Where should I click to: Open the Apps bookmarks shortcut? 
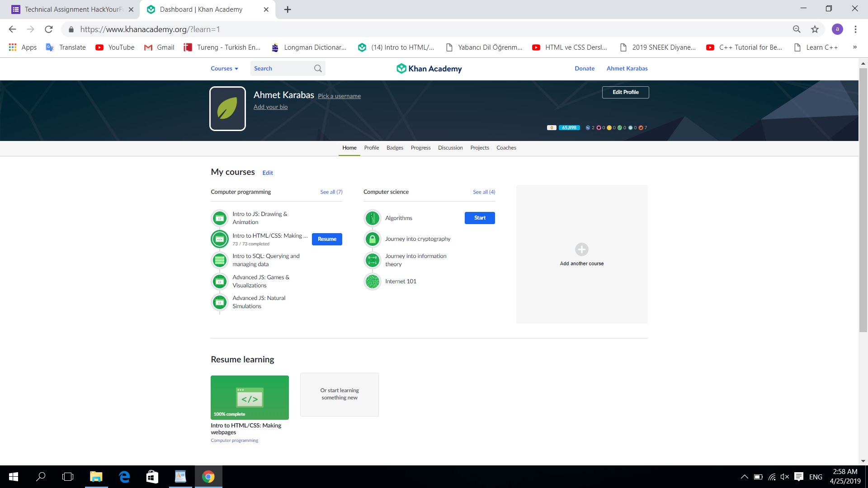23,47
